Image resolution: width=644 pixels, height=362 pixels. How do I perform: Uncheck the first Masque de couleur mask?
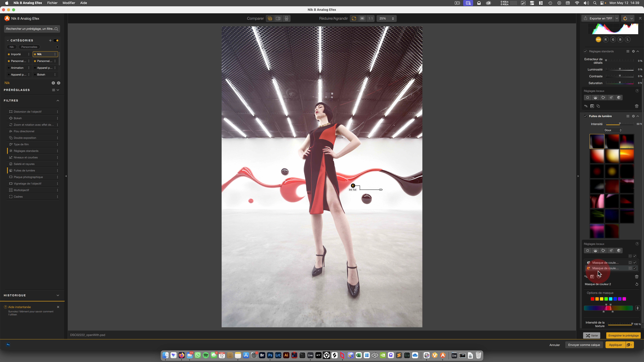coord(634,263)
